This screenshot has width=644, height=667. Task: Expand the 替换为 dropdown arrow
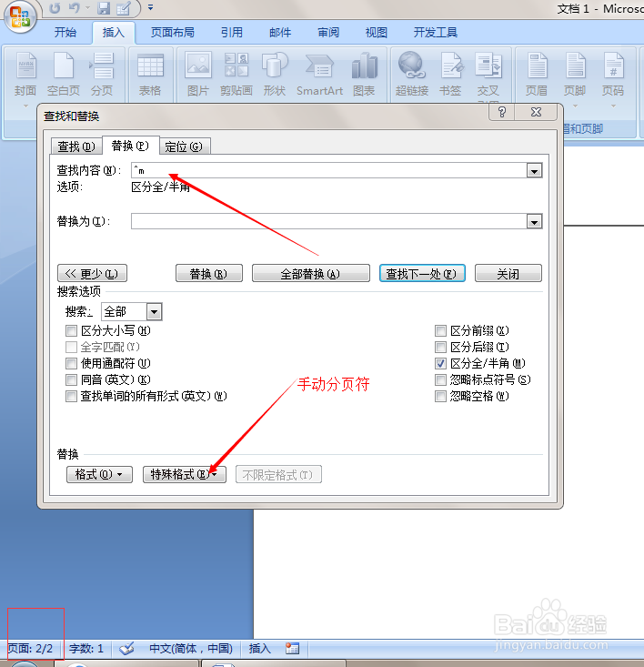pos(534,222)
